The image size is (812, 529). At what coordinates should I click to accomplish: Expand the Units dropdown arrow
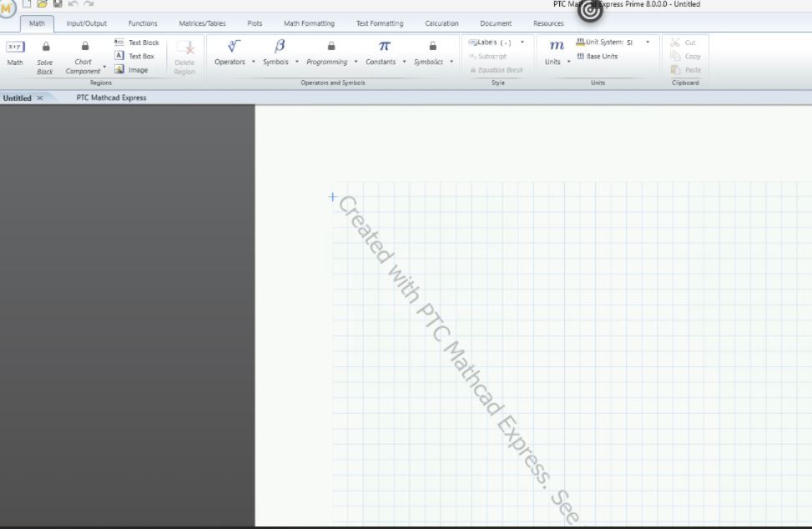click(x=568, y=62)
